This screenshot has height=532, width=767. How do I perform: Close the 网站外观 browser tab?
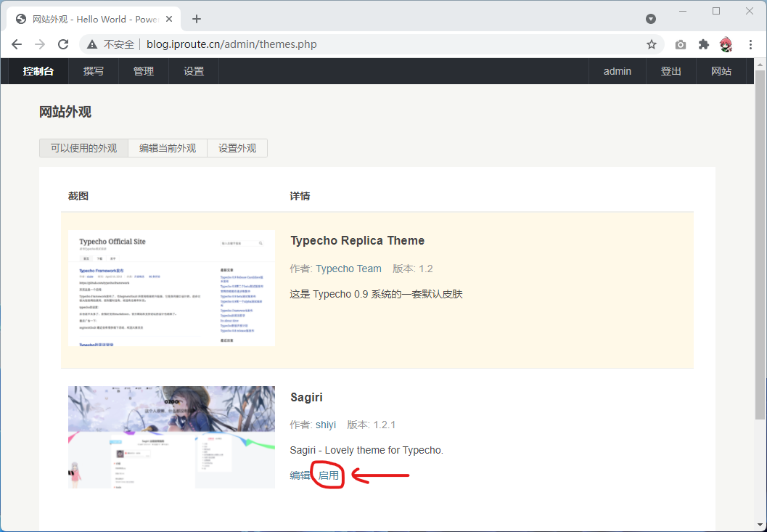[x=169, y=19]
